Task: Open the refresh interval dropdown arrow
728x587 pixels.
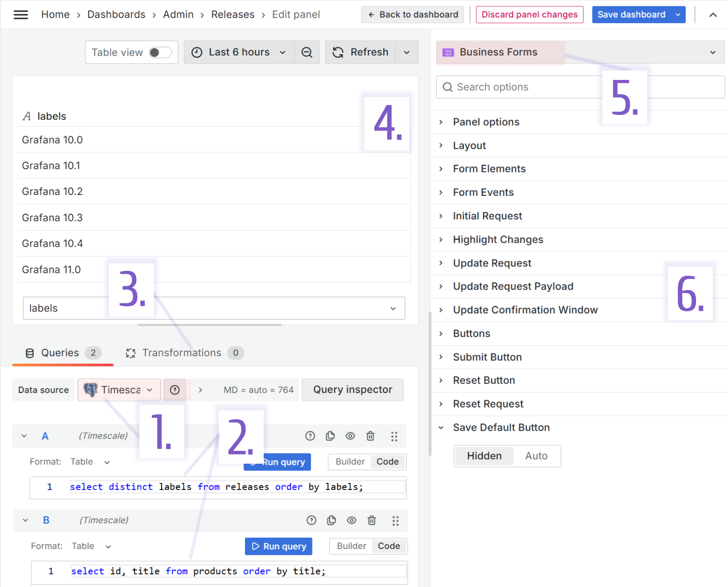Action: click(x=407, y=52)
